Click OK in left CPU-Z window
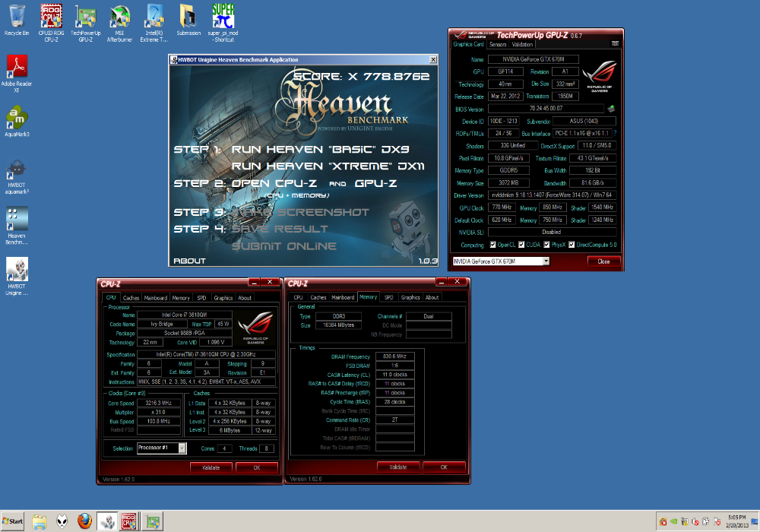 (257, 467)
